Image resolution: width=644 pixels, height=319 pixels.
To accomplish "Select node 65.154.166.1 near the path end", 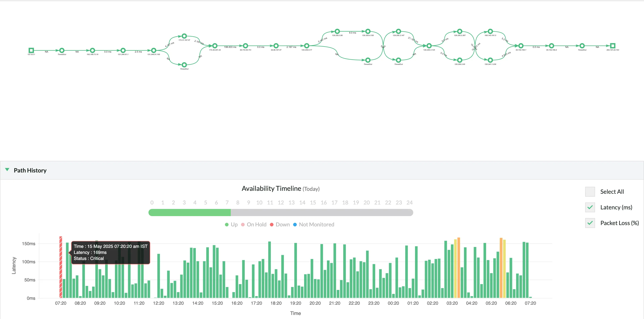I will pos(521,46).
